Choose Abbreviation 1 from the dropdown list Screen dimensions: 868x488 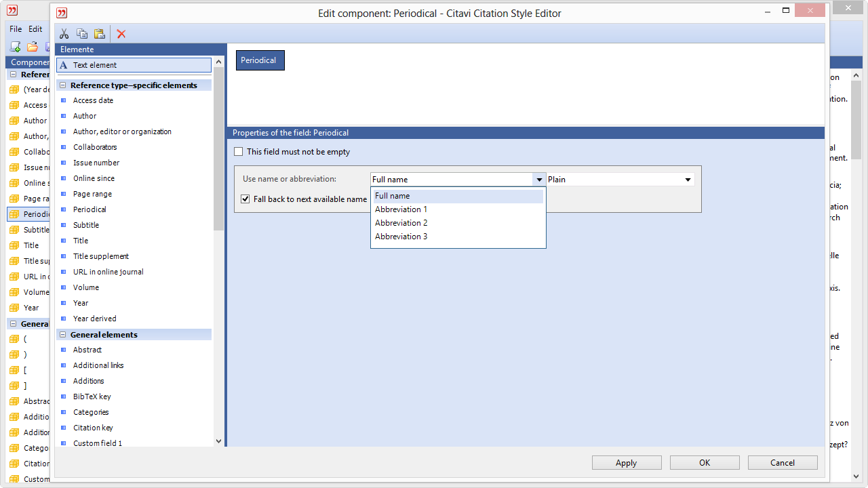pyautogui.click(x=458, y=209)
